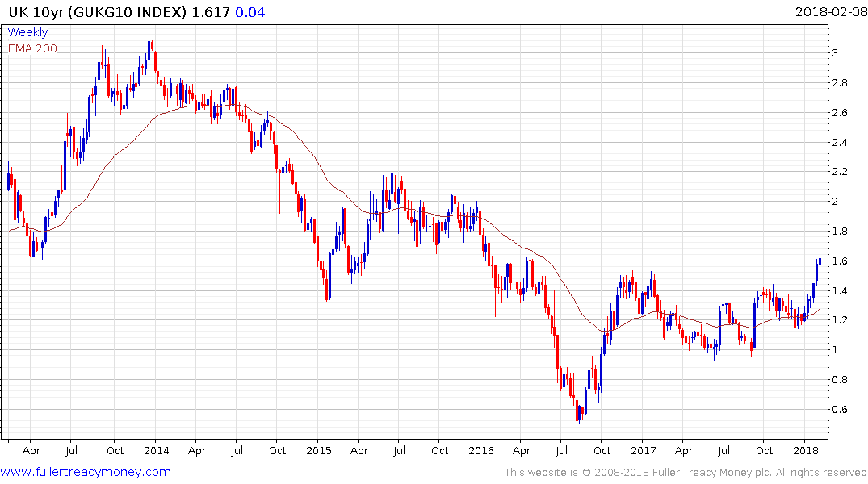Image resolution: width=868 pixels, height=484 pixels.
Task: Select the 'Oct' x-axis label just before 2014
Action: tap(115, 451)
